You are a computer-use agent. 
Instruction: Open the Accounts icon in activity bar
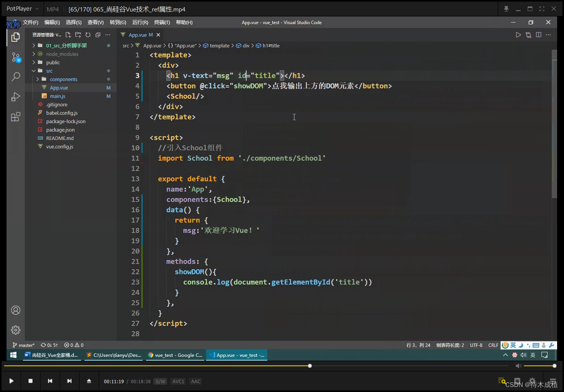(16, 310)
